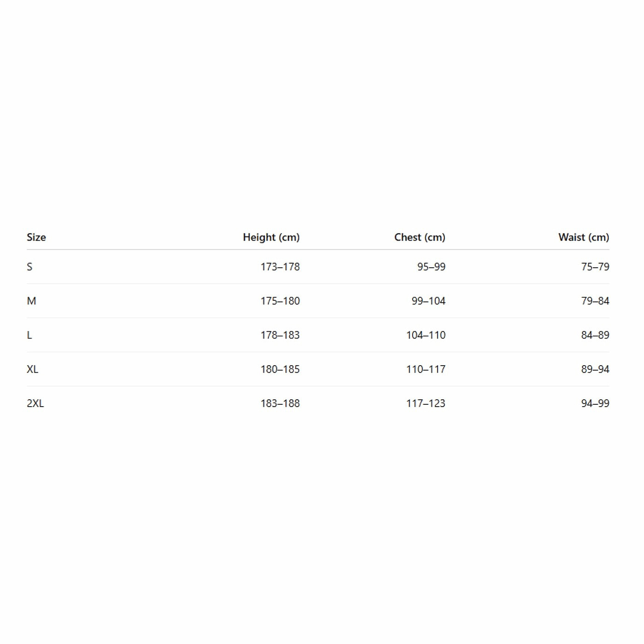This screenshot has height=644, width=644.
Task: Click height value 175–180
Action: 280,301
